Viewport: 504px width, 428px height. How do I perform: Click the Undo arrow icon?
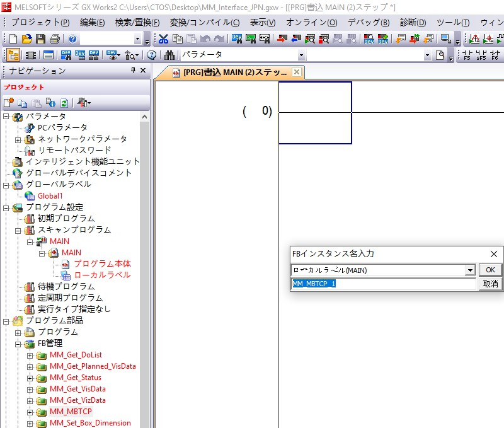(205, 39)
